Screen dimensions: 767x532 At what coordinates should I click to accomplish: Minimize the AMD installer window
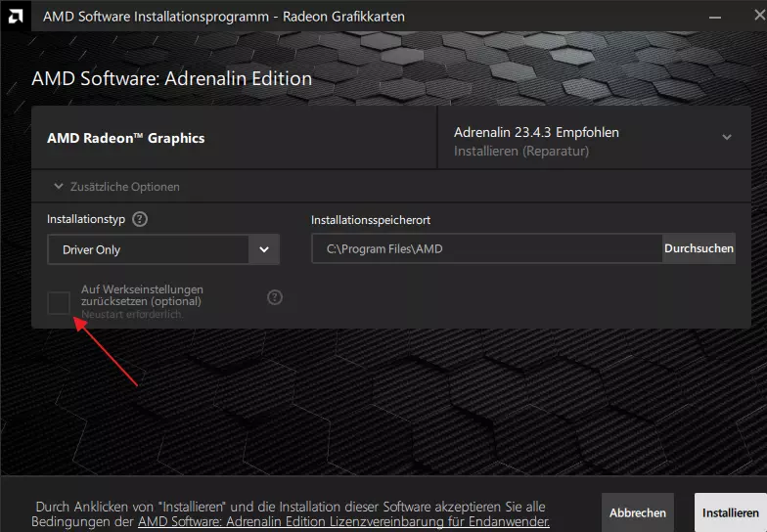pos(714,18)
